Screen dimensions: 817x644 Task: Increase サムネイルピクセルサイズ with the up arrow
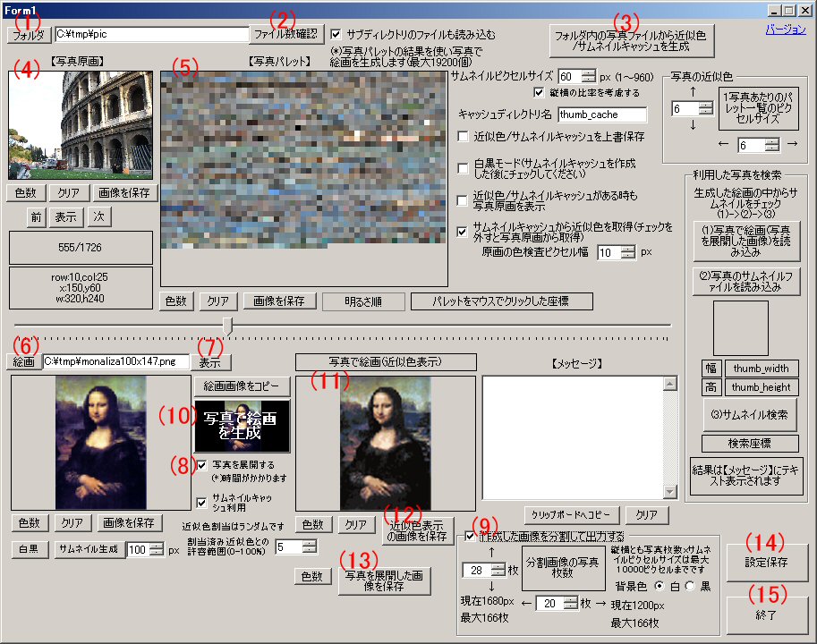click(x=588, y=72)
